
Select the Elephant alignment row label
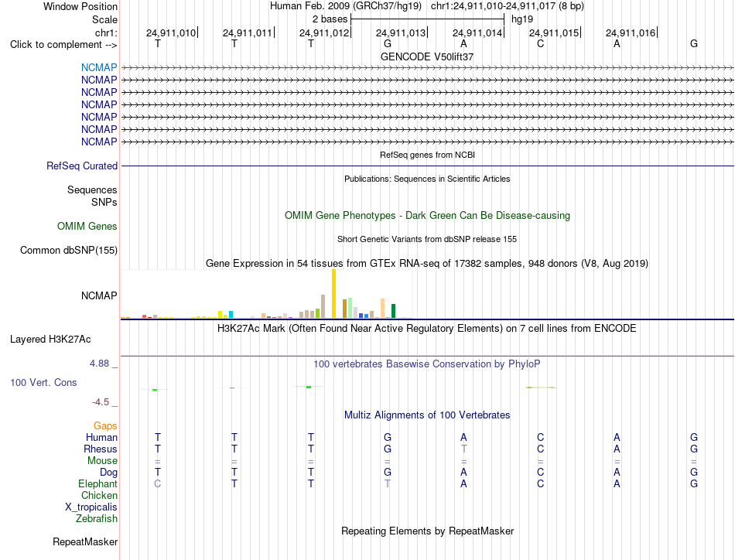click(x=98, y=483)
